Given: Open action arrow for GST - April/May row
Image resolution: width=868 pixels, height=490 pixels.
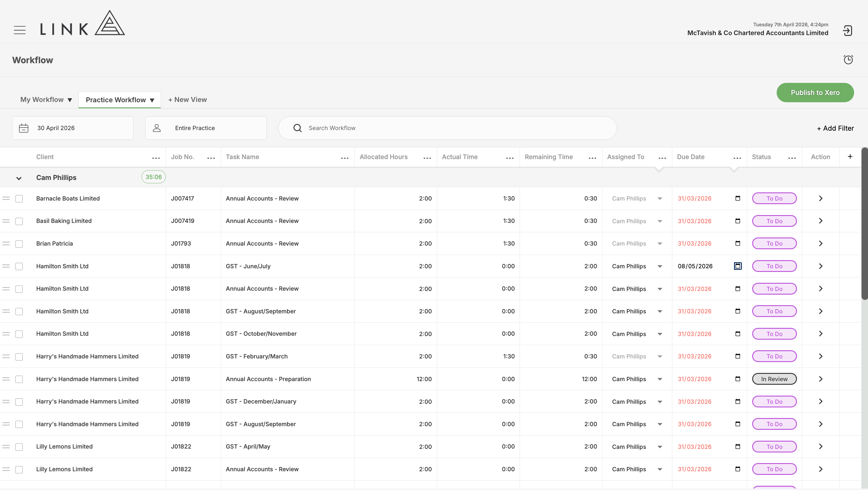Looking at the screenshot, I should pos(821,446).
